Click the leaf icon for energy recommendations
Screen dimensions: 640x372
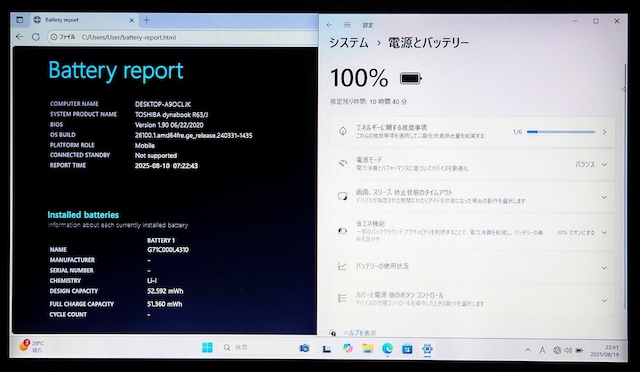click(x=343, y=131)
